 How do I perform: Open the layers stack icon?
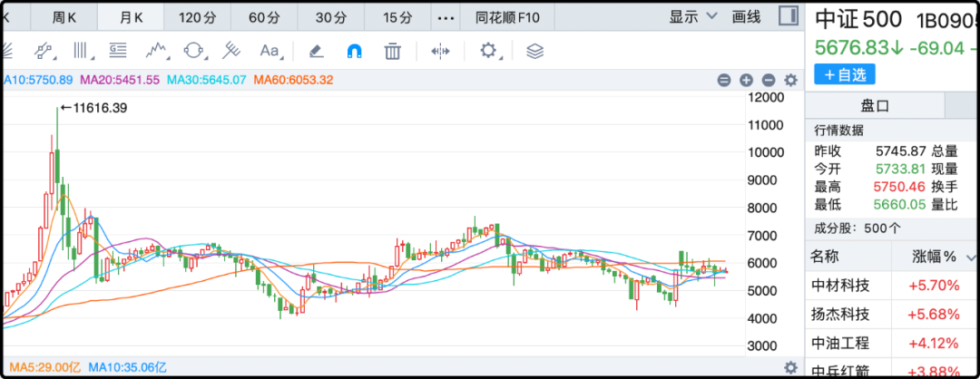tap(534, 51)
